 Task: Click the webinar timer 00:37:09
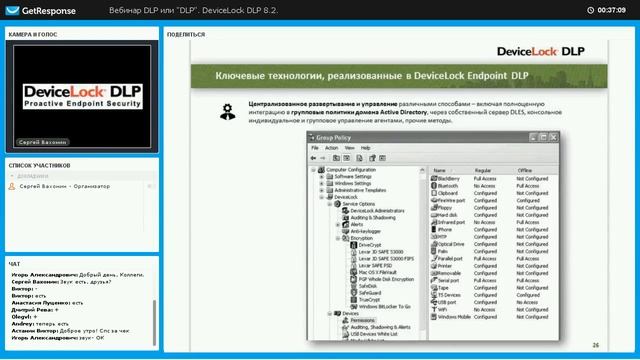611,10
